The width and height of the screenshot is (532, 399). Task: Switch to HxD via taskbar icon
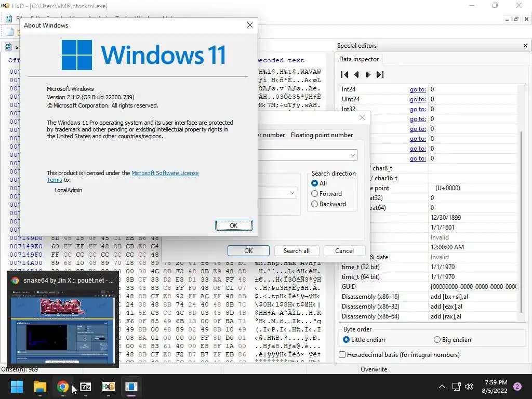pyautogui.click(x=108, y=387)
